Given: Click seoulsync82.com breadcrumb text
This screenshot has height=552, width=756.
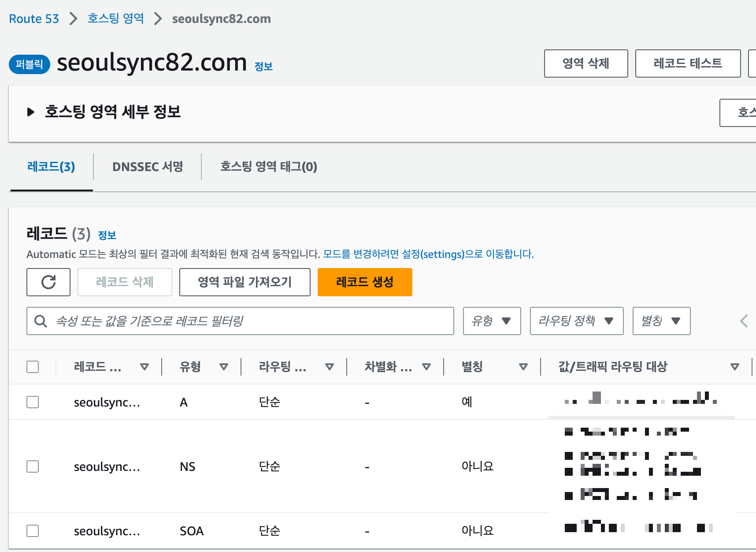Looking at the screenshot, I should (x=222, y=19).
